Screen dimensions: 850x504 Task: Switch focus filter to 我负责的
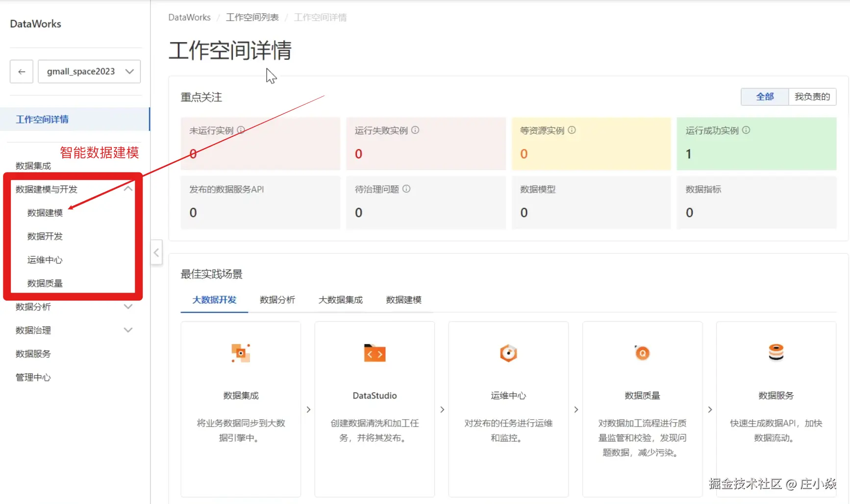click(812, 97)
